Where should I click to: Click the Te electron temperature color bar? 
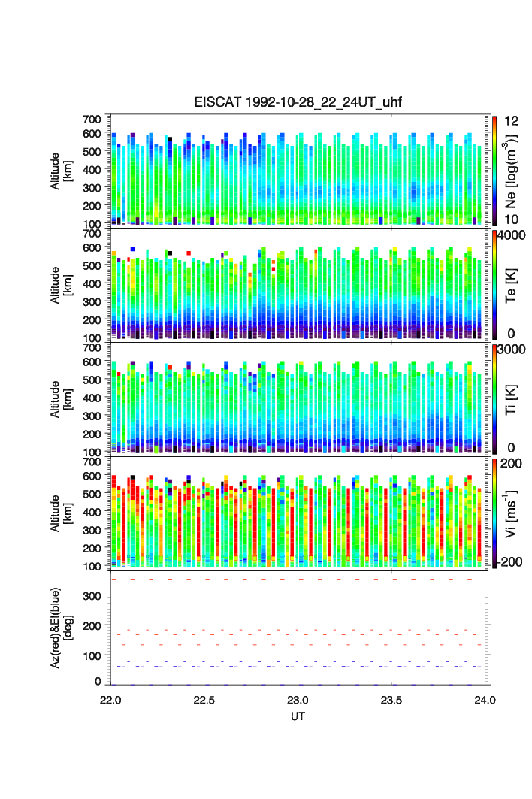(x=494, y=285)
